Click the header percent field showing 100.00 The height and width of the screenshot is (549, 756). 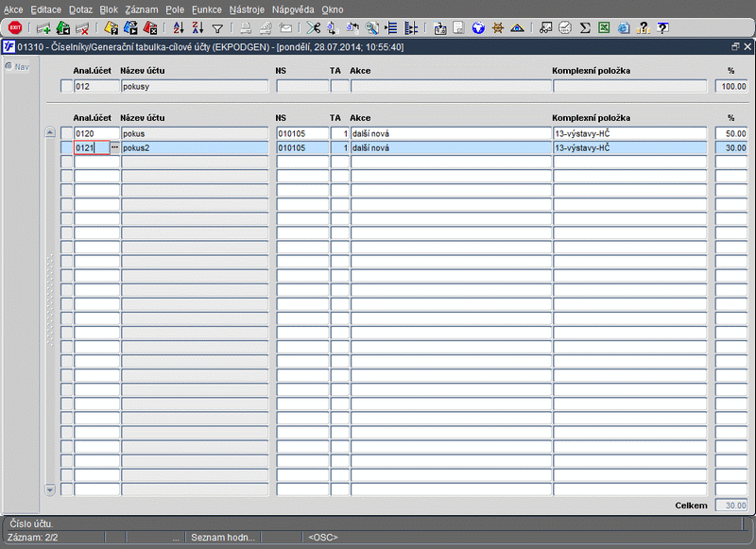tap(731, 86)
